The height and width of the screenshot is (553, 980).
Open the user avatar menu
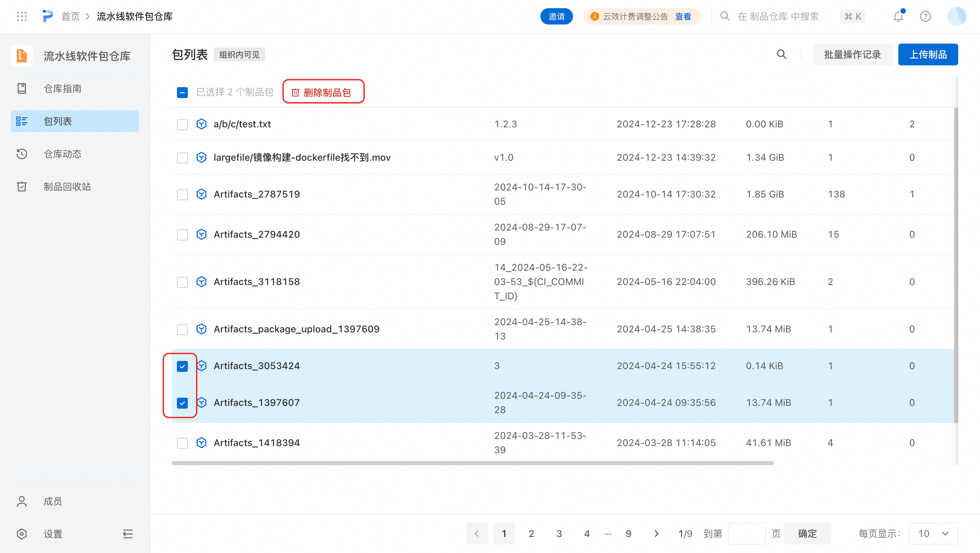pos(957,16)
